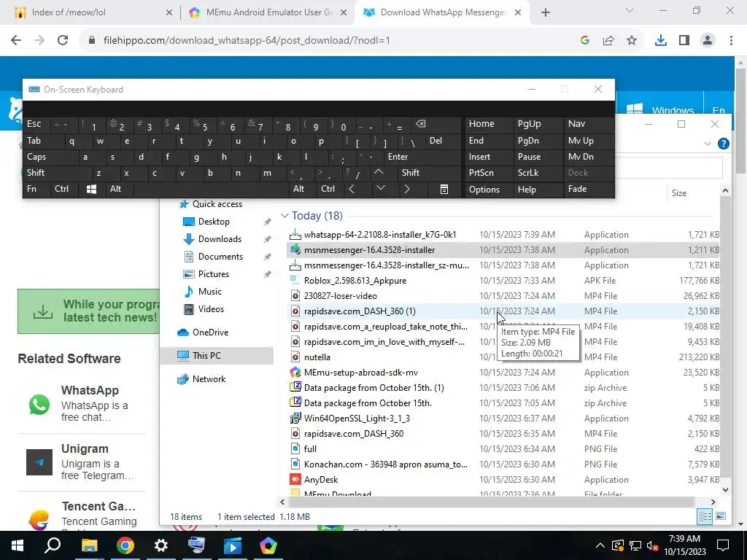Open taskbar Search
The height and width of the screenshot is (560, 747).
click(53, 545)
